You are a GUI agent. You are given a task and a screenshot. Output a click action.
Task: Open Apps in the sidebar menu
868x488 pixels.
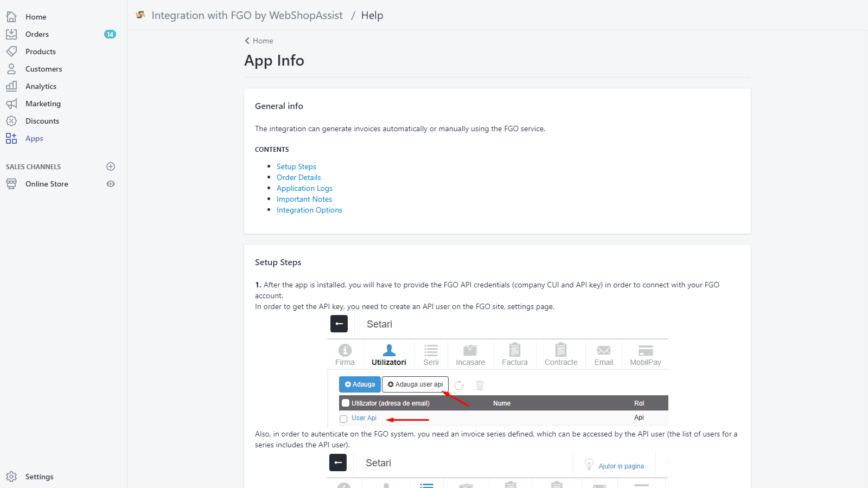coord(34,138)
